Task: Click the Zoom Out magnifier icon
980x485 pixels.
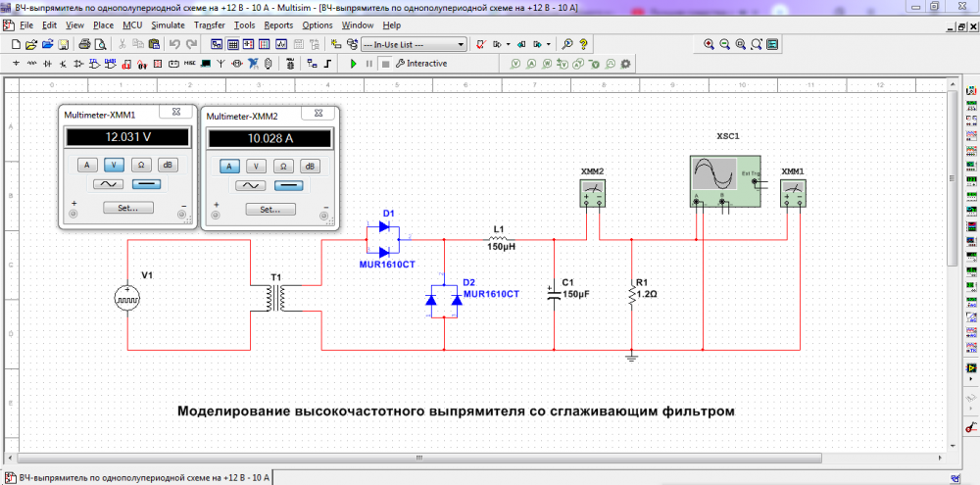Action: point(724,44)
